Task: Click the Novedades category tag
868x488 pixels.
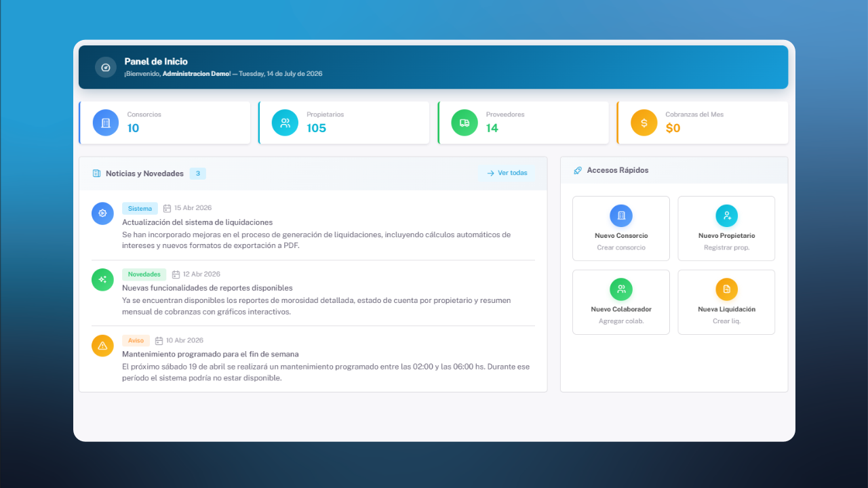Action: click(x=144, y=274)
